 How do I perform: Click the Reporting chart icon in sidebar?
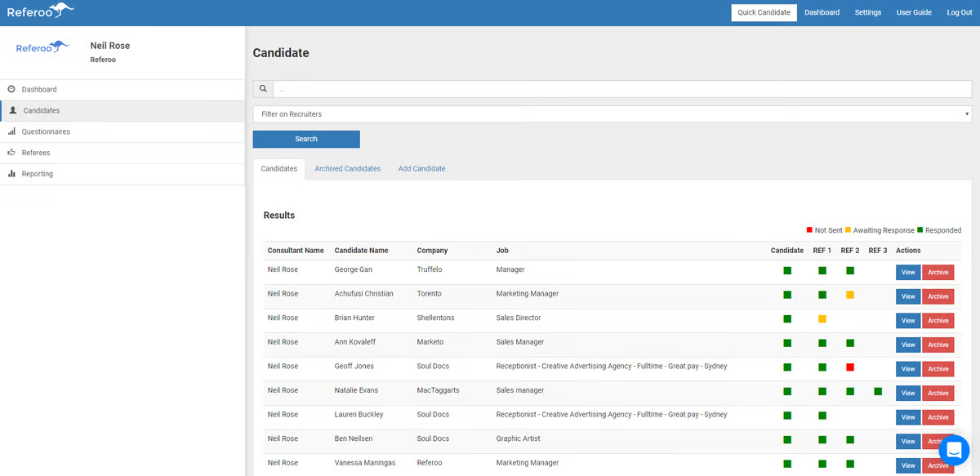click(11, 174)
